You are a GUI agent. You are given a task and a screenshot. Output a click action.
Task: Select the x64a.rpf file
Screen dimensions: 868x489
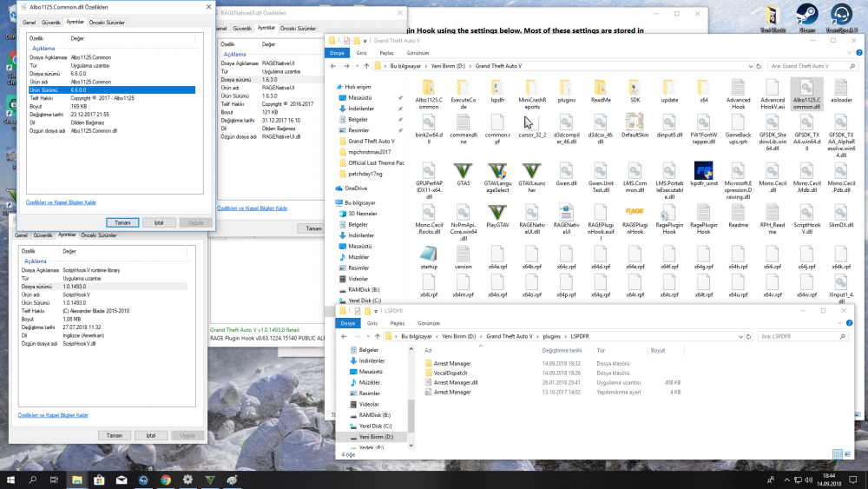point(497,257)
